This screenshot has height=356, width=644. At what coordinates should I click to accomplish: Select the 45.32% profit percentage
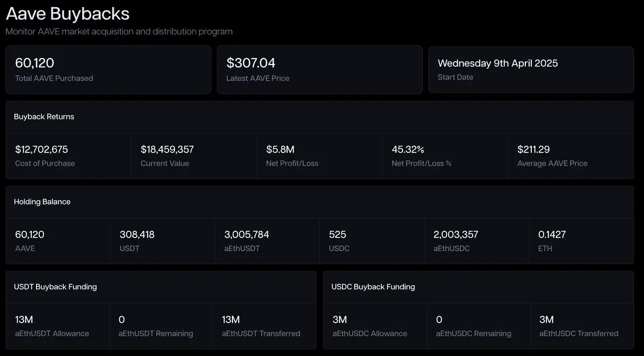click(408, 149)
